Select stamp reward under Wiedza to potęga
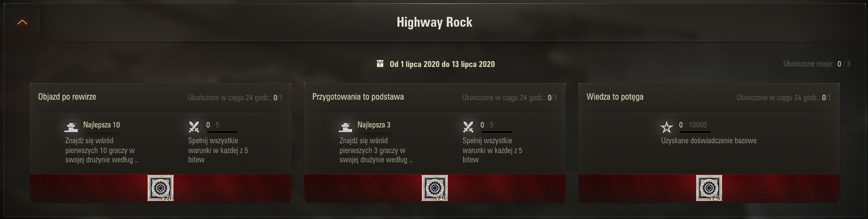The width and height of the screenshot is (868, 219). pos(709,188)
